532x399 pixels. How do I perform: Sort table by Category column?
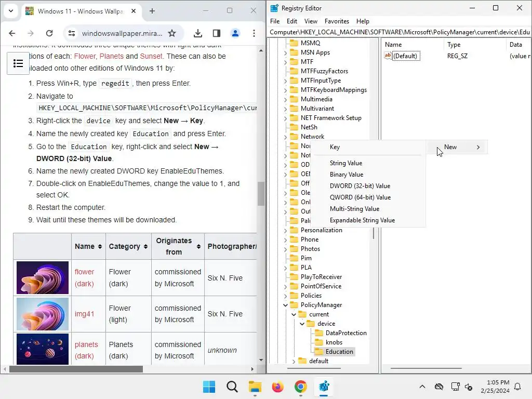(x=145, y=247)
